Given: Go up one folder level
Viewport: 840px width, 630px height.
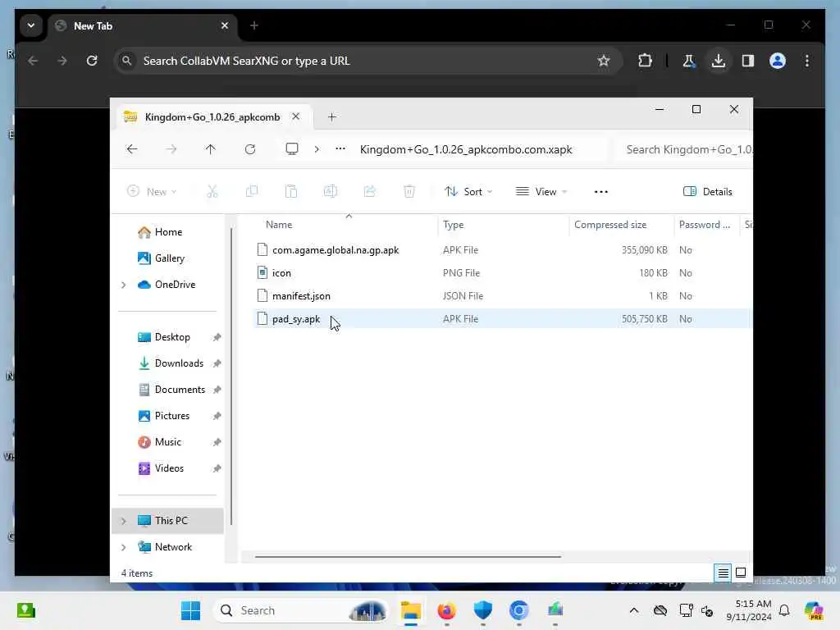Looking at the screenshot, I should pos(210,149).
